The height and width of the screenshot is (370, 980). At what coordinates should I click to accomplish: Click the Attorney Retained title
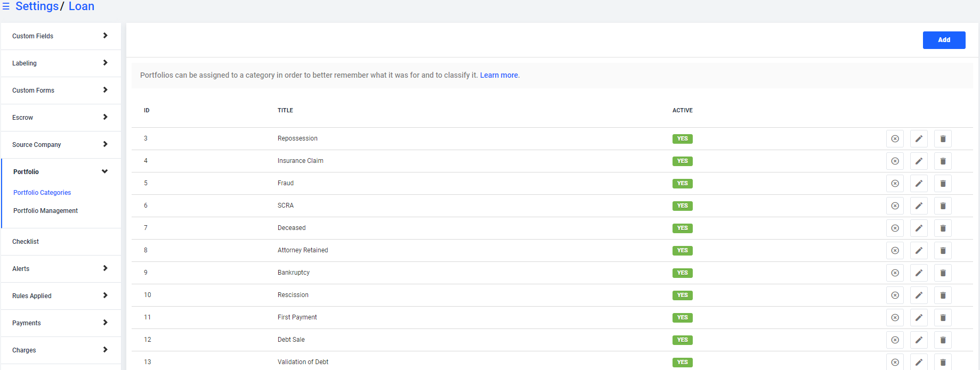coord(303,250)
